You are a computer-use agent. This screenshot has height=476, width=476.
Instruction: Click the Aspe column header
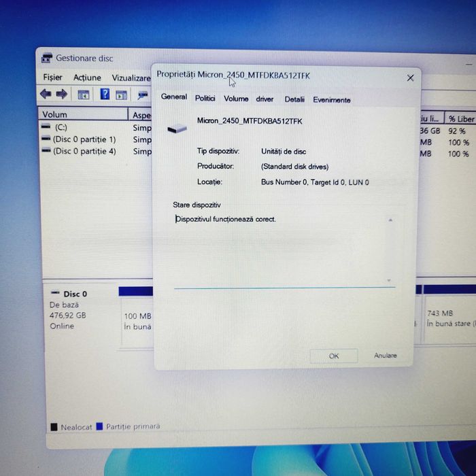(x=141, y=115)
